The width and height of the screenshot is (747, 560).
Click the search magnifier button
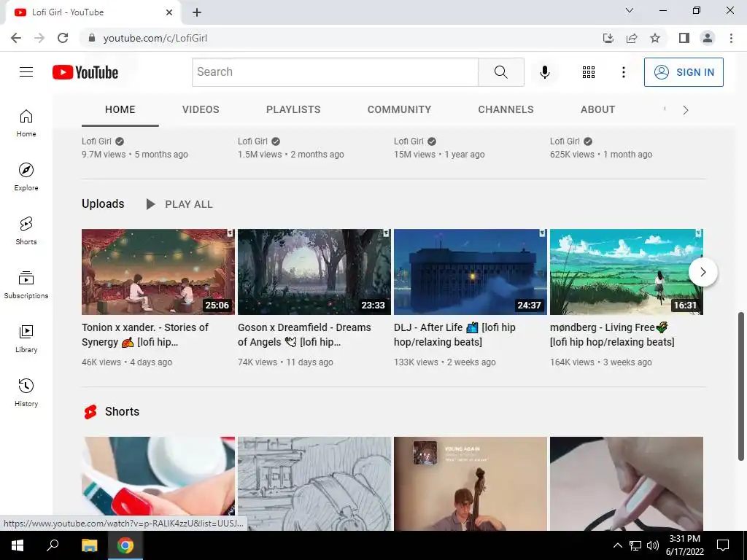pyautogui.click(x=500, y=72)
